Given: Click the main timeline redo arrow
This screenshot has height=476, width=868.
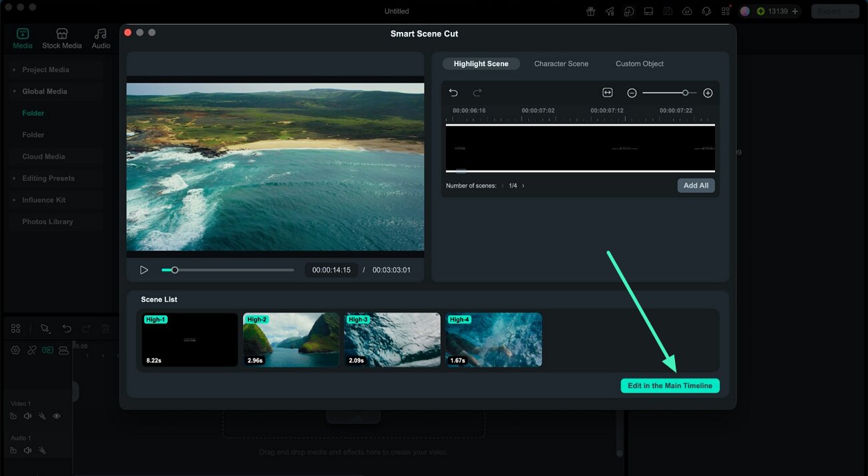Looking at the screenshot, I should click(x=86, y=328).
